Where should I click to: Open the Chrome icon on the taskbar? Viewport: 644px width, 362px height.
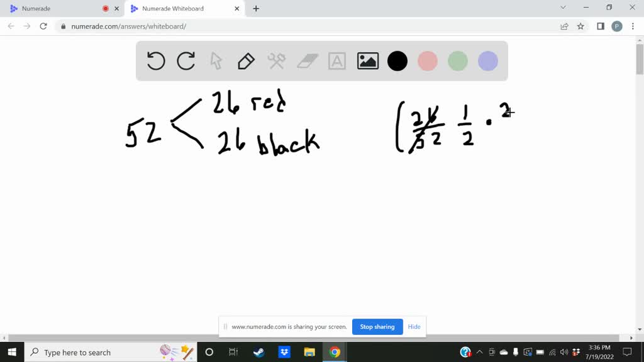[334, 352]
